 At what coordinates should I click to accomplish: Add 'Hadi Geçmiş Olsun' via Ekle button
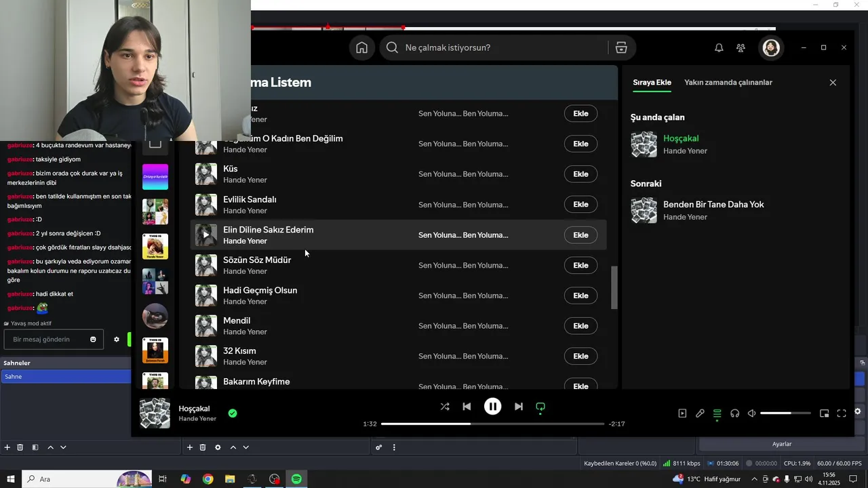580,296
